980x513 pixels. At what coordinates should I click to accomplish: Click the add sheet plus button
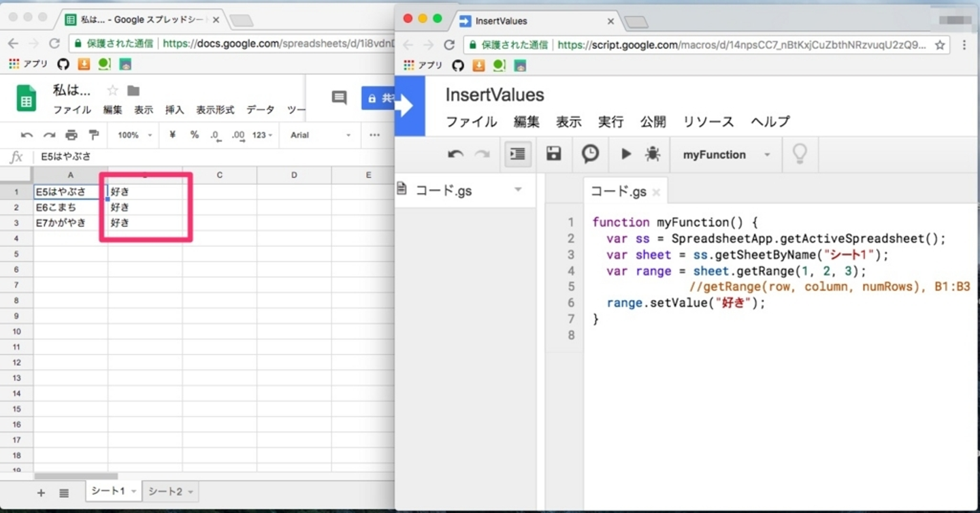pos(41,493)
